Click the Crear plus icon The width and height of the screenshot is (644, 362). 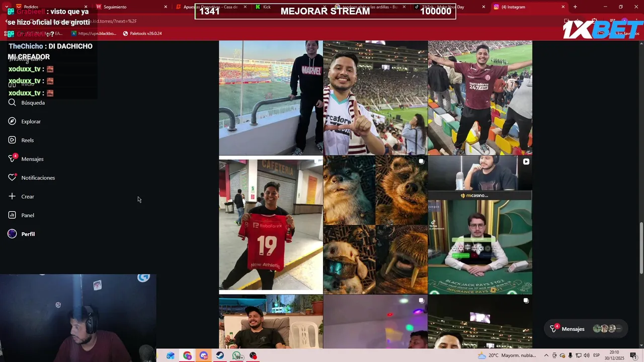pos(12,197)
